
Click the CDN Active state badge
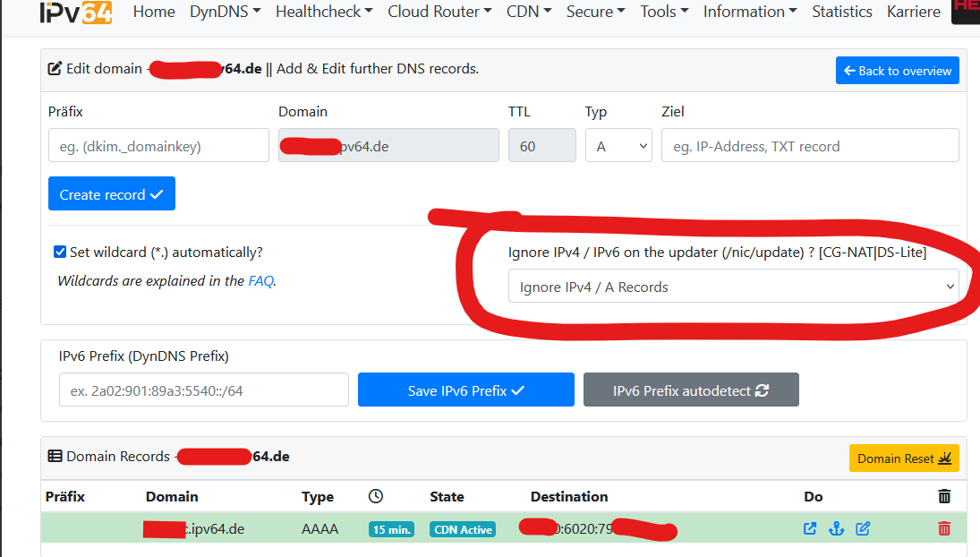(x=463, y=529)
